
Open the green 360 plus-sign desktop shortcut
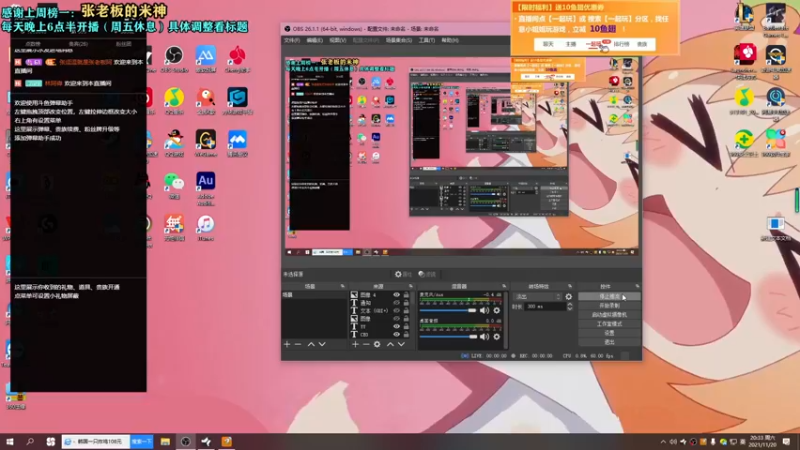pos(744,142)
